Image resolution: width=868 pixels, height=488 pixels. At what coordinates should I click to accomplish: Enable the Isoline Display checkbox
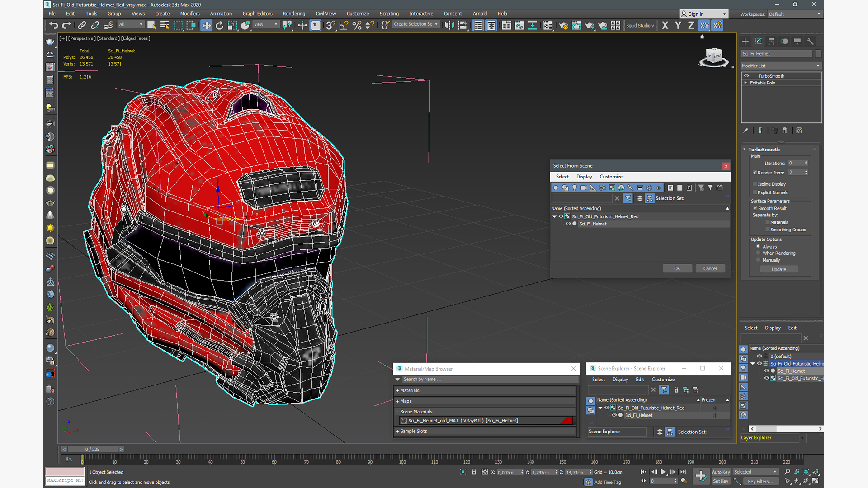click(755, 184)
